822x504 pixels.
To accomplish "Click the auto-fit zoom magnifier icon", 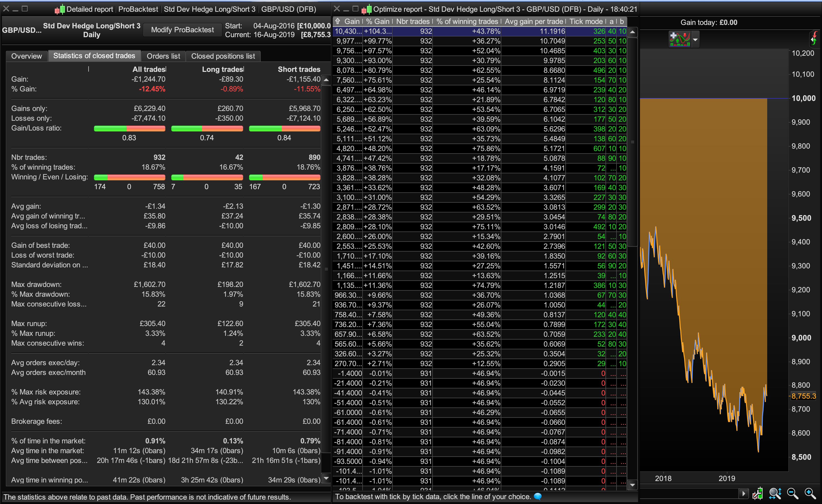I will click(775, 493).
